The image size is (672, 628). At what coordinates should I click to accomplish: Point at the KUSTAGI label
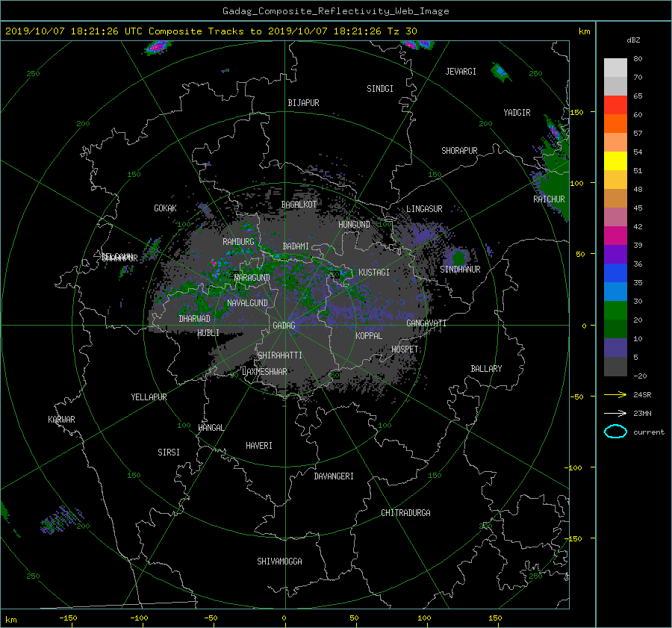click(x=374, y=273)
